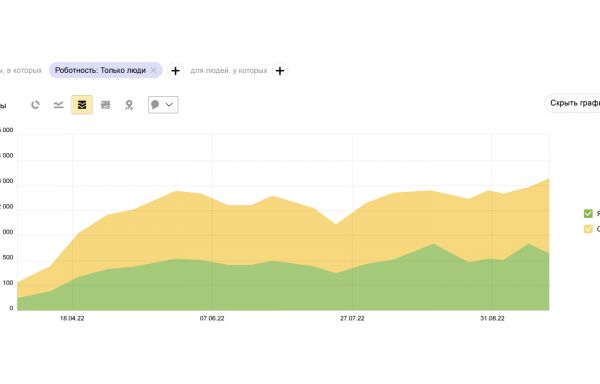Image resolution: width=600 pixels, height=384 pixels.
Task: Click the 07.06.22 date axis label
Action: coord(212,318)
